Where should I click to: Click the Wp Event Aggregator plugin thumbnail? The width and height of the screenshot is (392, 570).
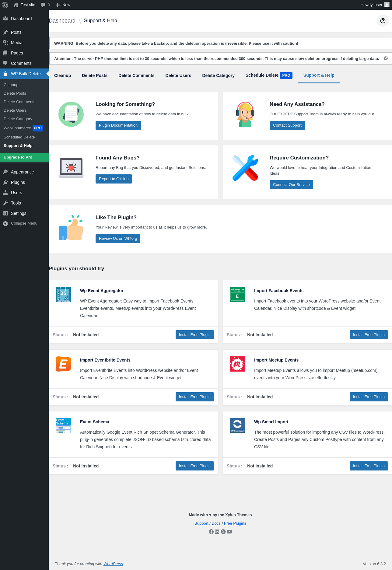[63, 295]
